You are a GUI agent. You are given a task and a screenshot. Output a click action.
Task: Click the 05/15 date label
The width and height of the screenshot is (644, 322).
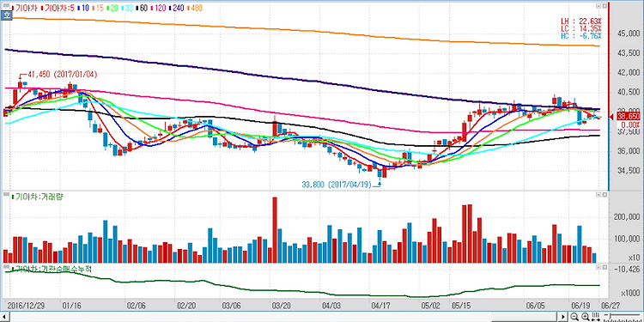coord(460,306)
